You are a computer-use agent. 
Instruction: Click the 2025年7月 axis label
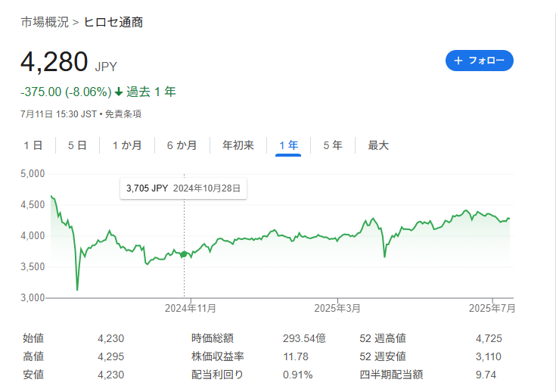(x=492, y=308)
